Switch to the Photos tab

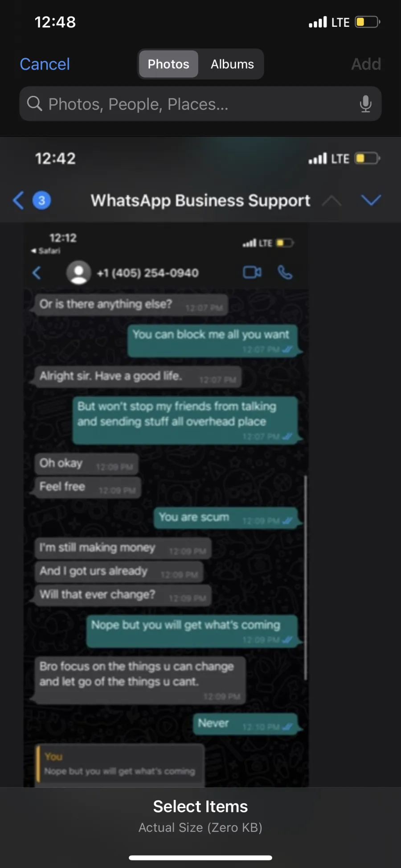168,64
